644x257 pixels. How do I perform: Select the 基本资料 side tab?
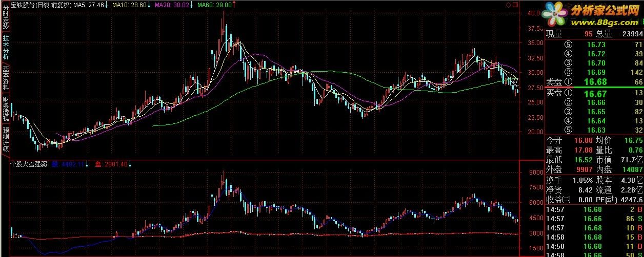pyautogui.click(x=6, y=79)
